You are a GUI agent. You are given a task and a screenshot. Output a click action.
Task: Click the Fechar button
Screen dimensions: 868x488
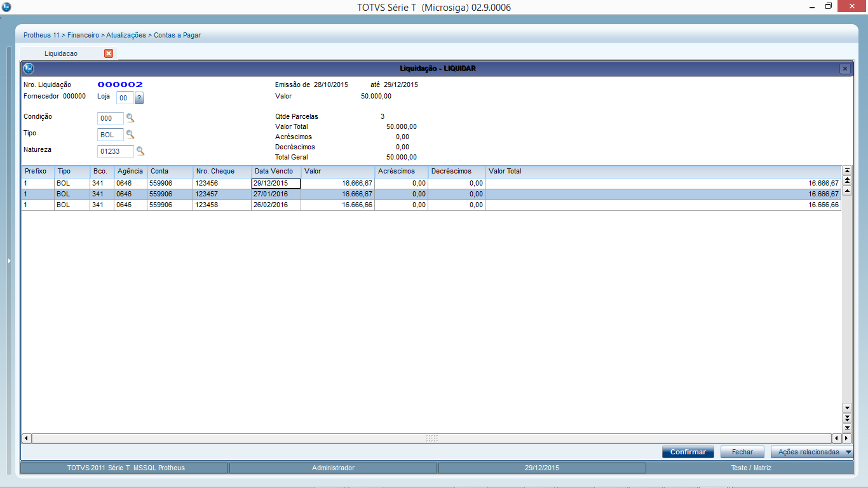(x=742, y=452)
